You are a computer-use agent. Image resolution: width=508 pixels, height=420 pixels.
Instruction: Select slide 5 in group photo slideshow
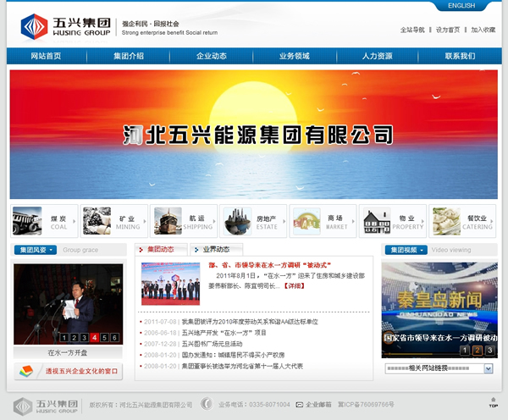(104, 338)
